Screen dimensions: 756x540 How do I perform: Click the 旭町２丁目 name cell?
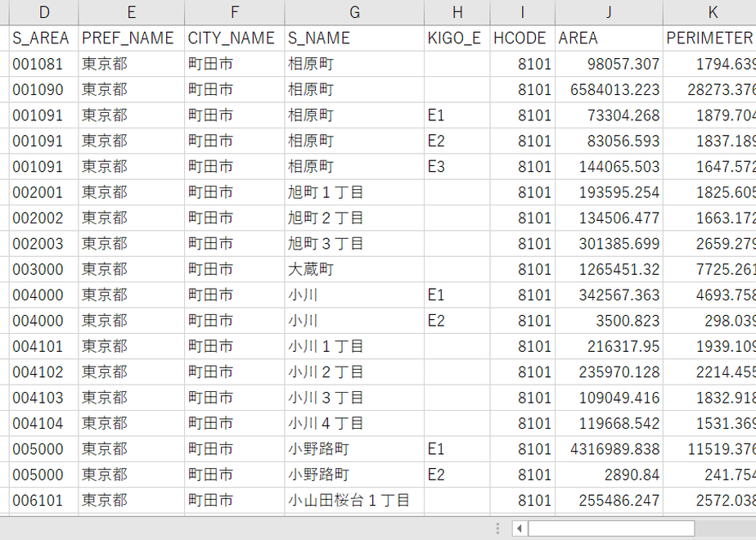point(354,218)
